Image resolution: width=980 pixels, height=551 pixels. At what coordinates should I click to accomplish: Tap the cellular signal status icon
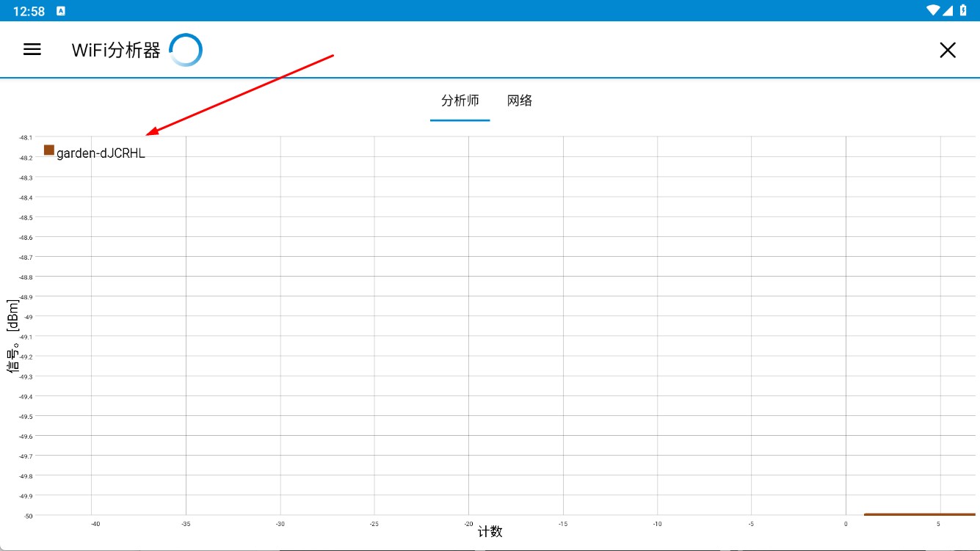[x=948, y=10]
